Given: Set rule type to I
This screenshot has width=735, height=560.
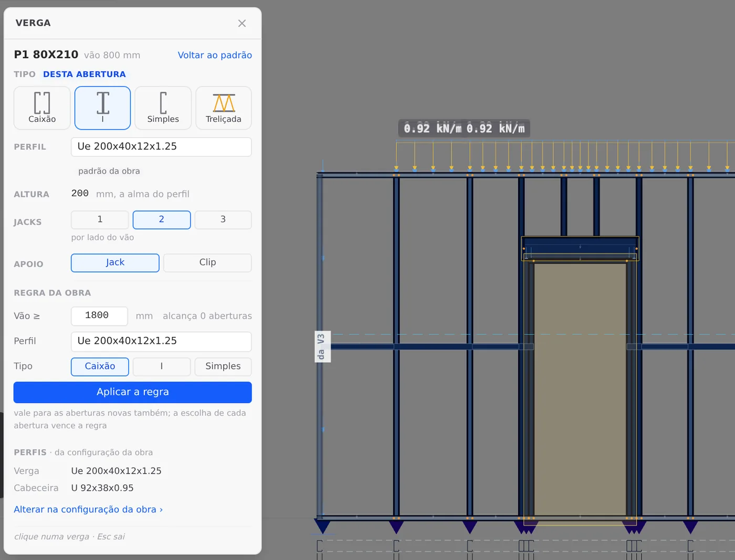Looking at the screenshot, I should pos(162,367).
